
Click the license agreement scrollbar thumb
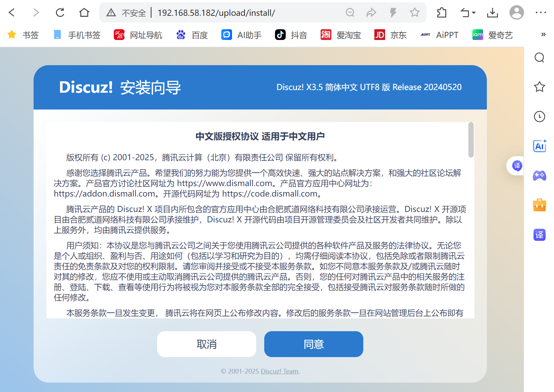click(x=471, y=139)
